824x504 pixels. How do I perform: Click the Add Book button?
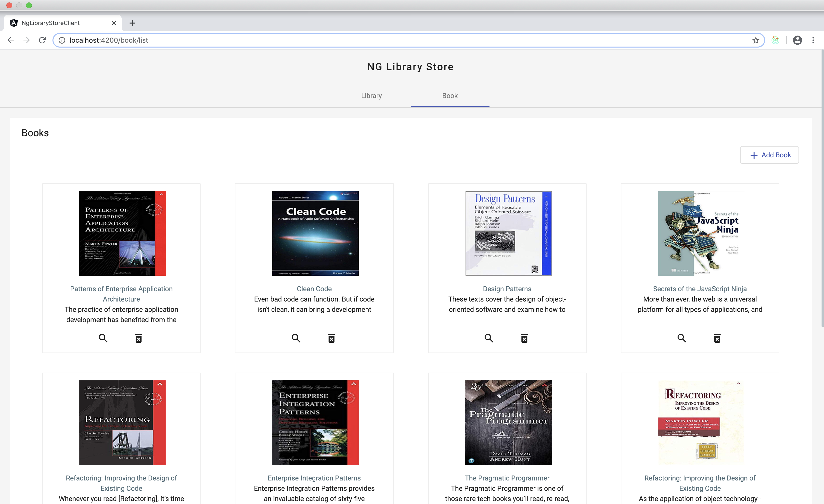(769, 155)
